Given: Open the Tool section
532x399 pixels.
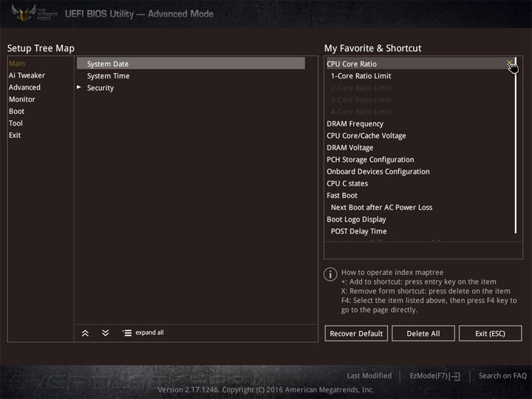Looking at the screenshot, I should click(x=16, y=123).
